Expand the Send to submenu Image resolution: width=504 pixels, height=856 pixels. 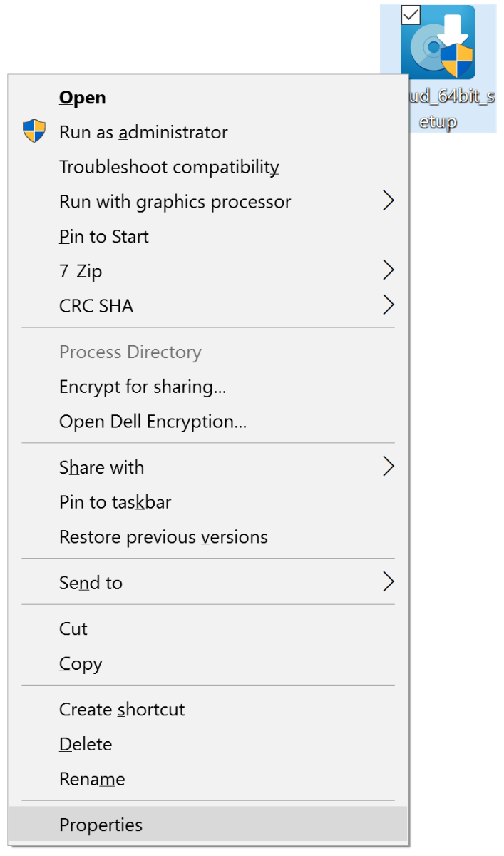(389, 582)
